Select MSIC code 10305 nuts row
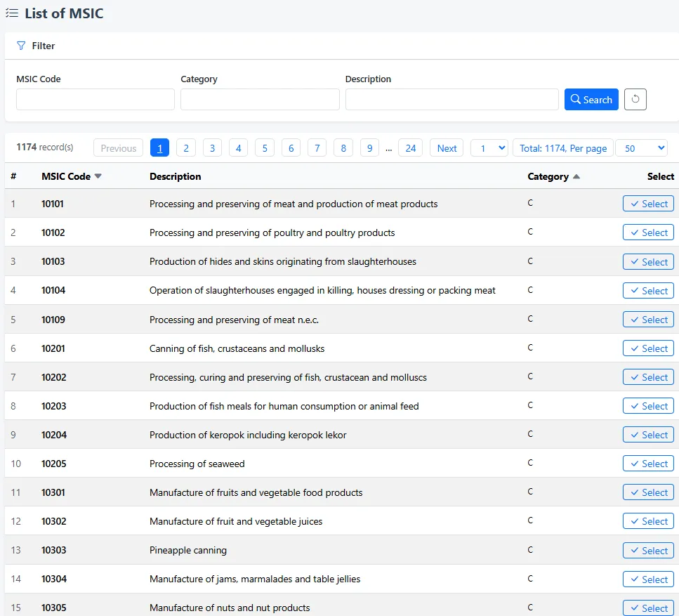Screen dimensions: 679x616 tap(648, 608)
